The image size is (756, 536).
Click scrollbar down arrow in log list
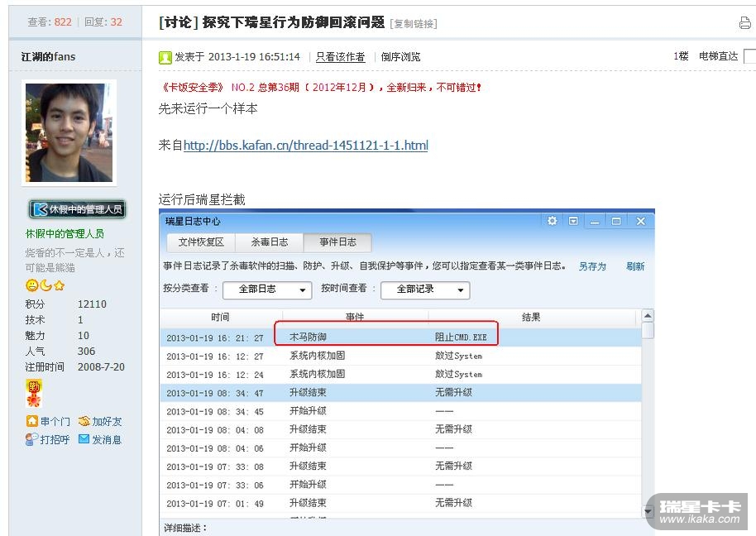648,511
